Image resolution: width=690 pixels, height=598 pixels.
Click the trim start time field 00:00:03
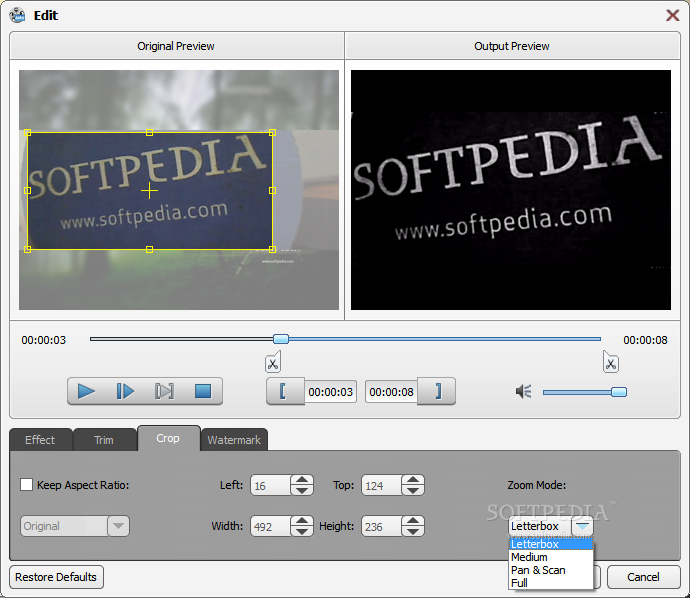pyautogui.click(x=330, y=392)
